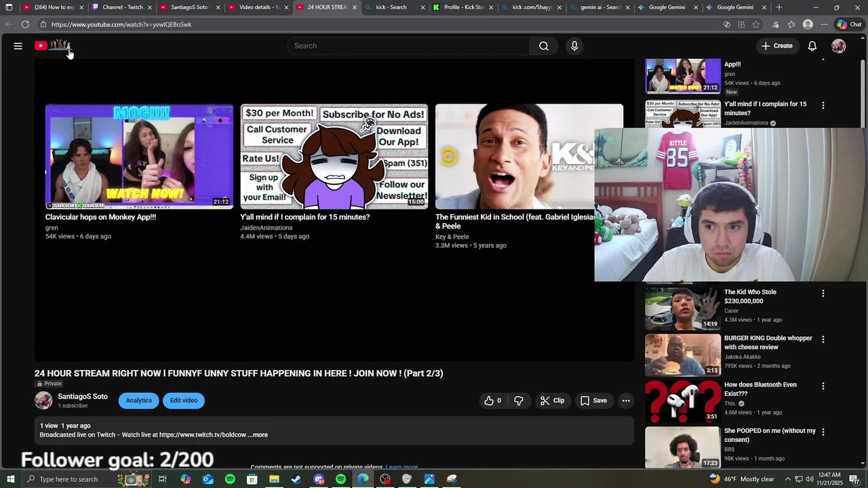The height and width of the screenshot is (488, 868).
Task: Click the search magnifier button
Action: (544, 46)
